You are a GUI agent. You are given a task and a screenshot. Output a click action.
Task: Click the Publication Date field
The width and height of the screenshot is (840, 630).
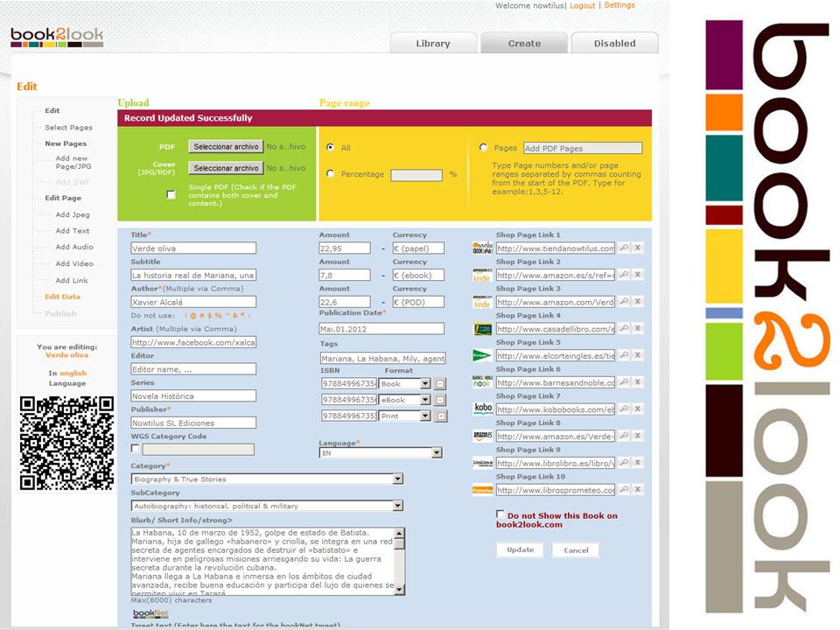pyautogui.click(x=381, y=328)
